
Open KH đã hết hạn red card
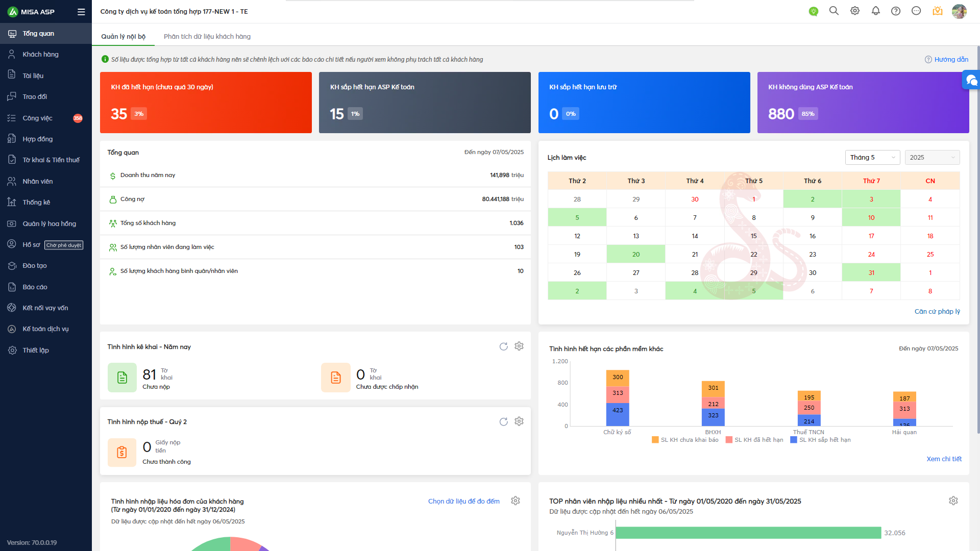[206, 103]
